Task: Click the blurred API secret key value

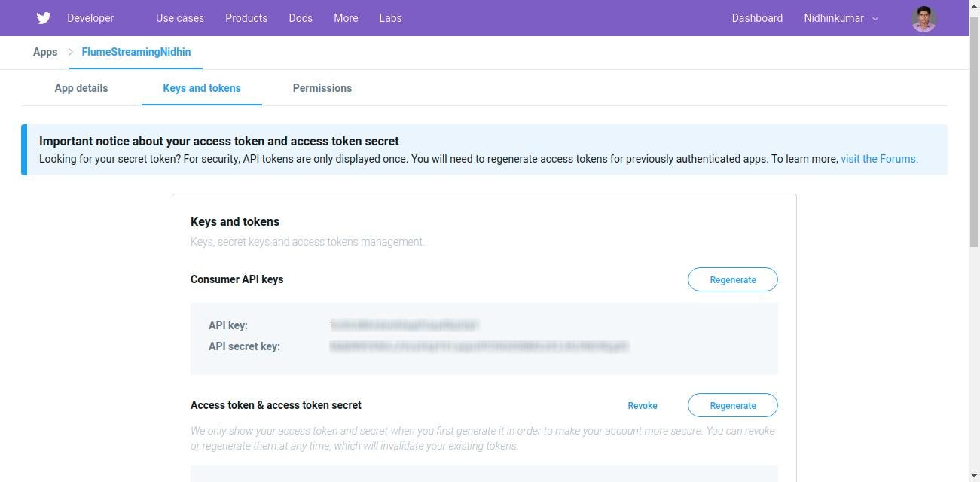Action: click(x=479, y=346)
